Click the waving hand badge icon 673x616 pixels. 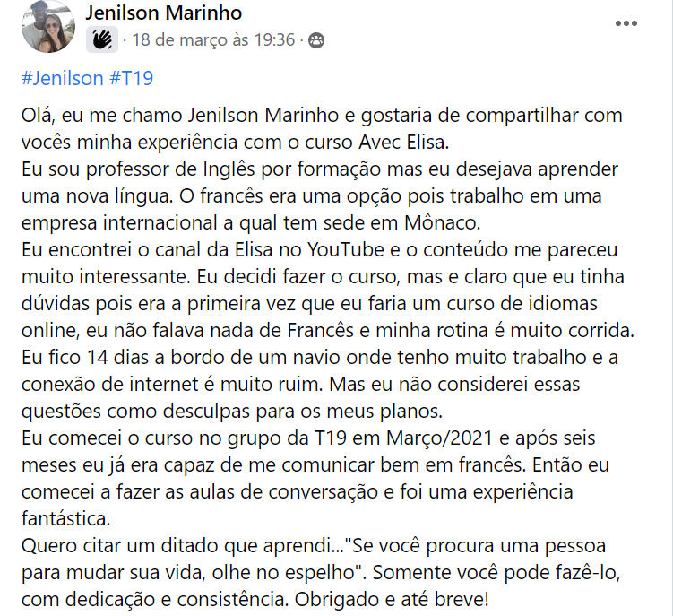[x=100, y=39]
